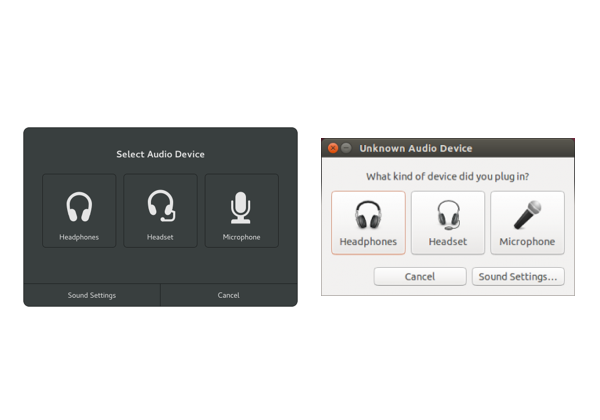Open "Sound Settings..." in the Unknown Audio Device dialog
The image size is (600, 420).
pos(518,276)
